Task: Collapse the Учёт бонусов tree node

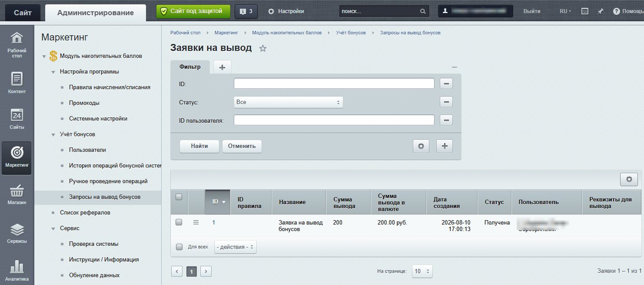Action: pyautogui.click(x=53, y=134)
